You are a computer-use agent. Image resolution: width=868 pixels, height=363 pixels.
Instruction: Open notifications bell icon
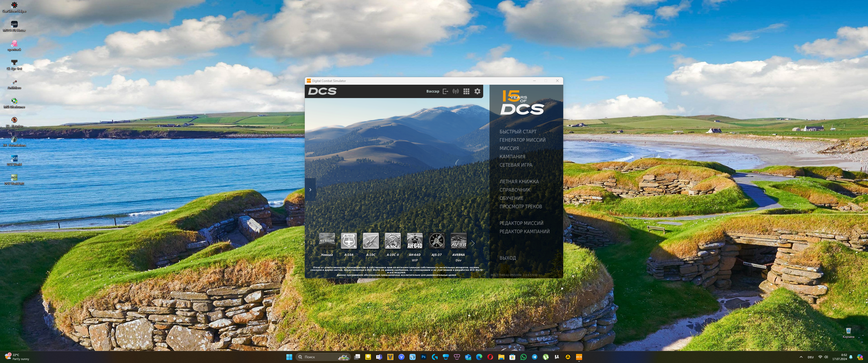851,357
